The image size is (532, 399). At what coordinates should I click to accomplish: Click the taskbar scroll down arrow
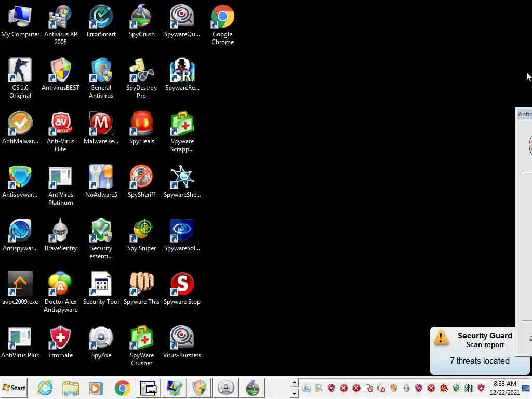point(294,394)
